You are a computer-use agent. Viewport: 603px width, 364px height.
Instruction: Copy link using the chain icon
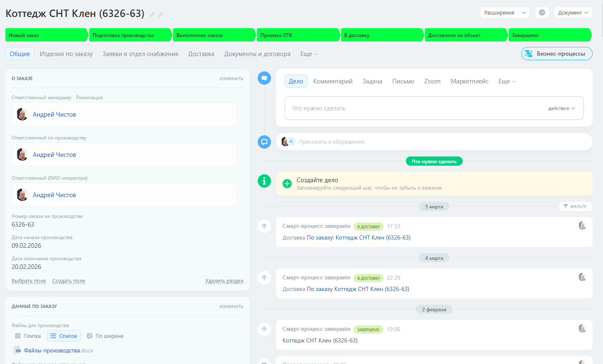(161, 15)
